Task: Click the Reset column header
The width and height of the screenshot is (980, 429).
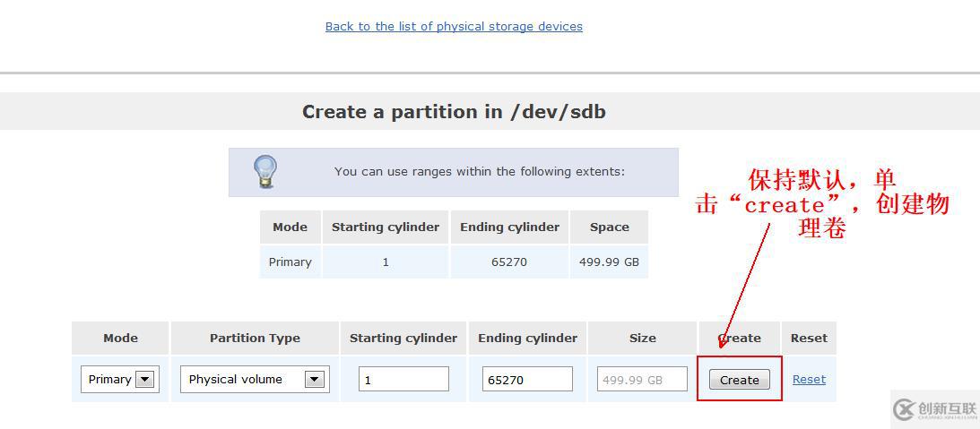Action: [x=809, y=339]
